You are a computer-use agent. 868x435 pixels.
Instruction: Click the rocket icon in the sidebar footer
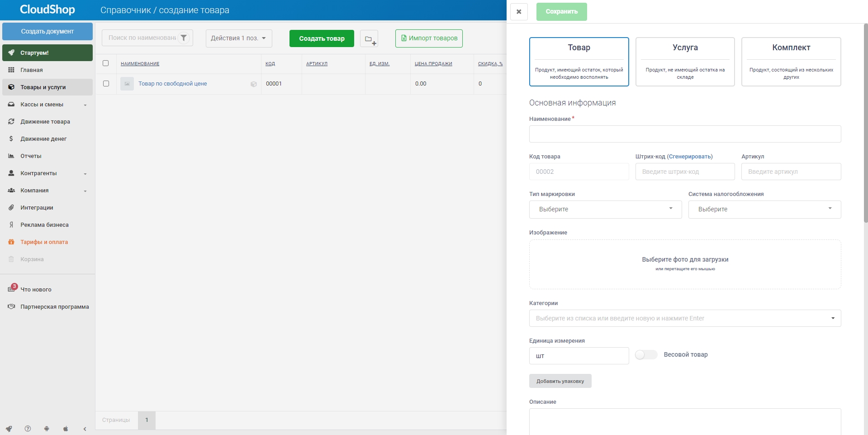click(x=9, y=429)
